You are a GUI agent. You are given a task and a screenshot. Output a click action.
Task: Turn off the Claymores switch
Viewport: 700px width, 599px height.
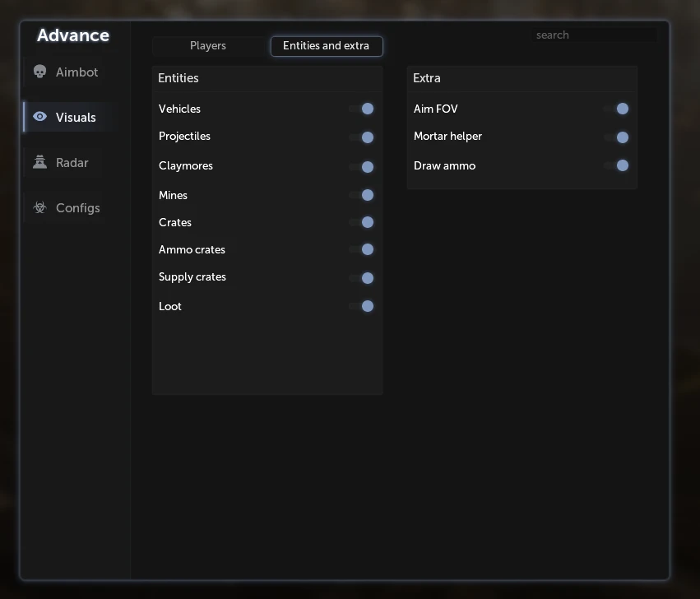click(362, 166)
